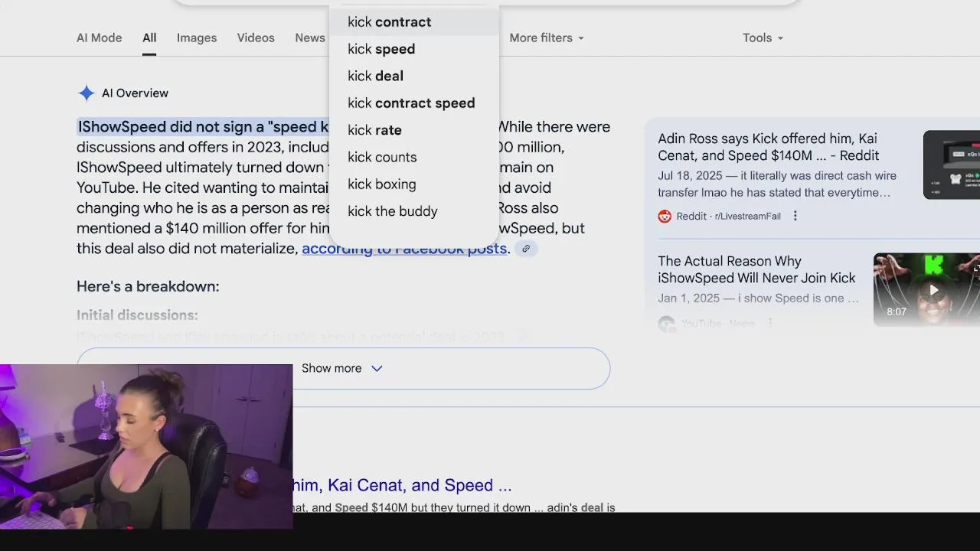Click the 'Here's a breakdown:' heading
980x551 pixels.
tap(148, 286)
